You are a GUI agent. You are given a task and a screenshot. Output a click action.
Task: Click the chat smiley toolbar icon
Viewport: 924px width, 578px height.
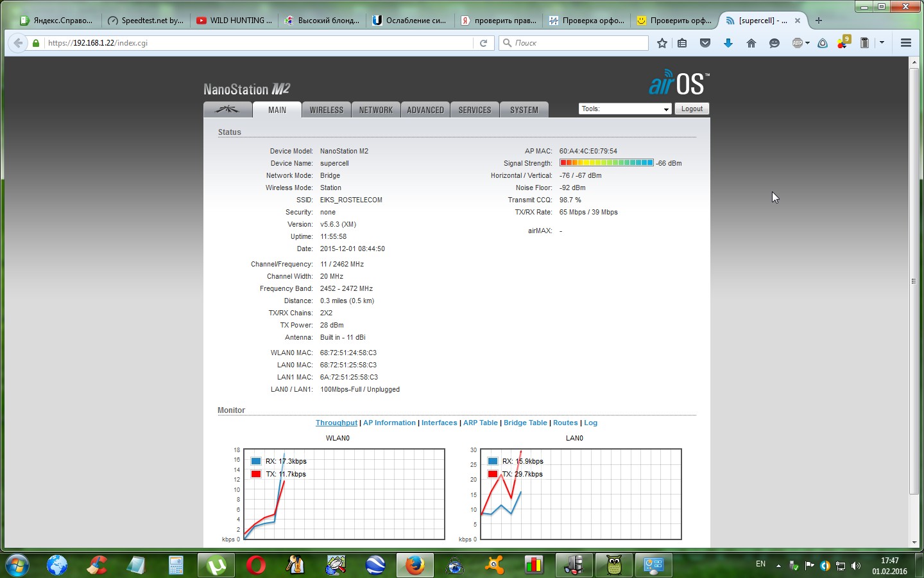[774, 43]
